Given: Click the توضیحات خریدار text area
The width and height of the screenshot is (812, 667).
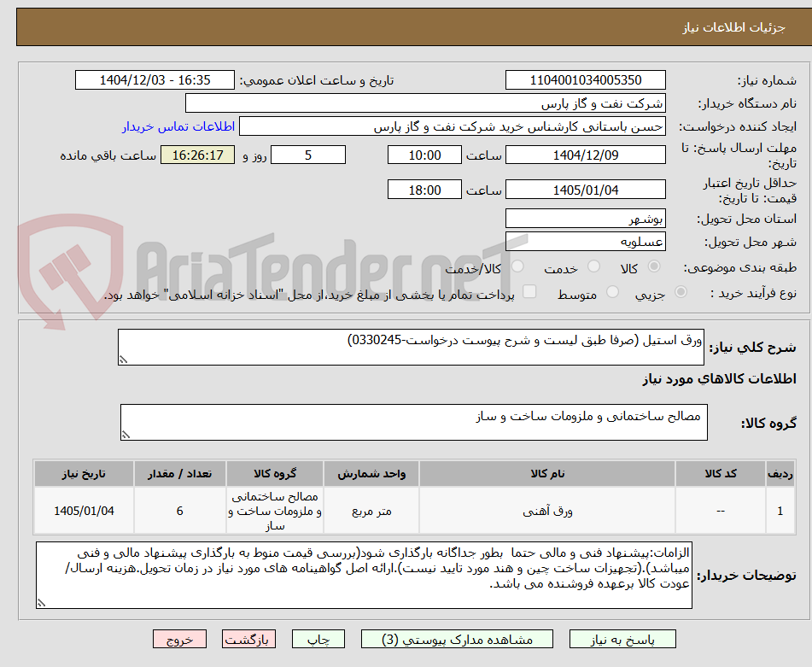Looking at the screenshot, I should tap(364, 576).
